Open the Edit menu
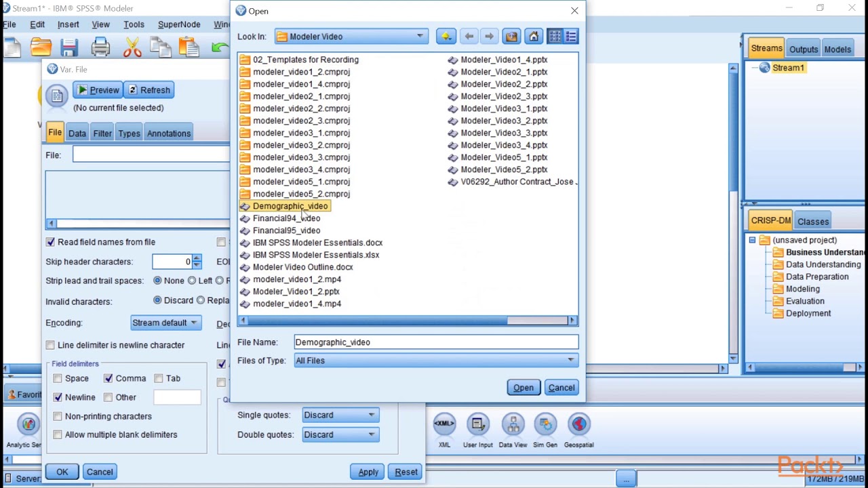 37,24
